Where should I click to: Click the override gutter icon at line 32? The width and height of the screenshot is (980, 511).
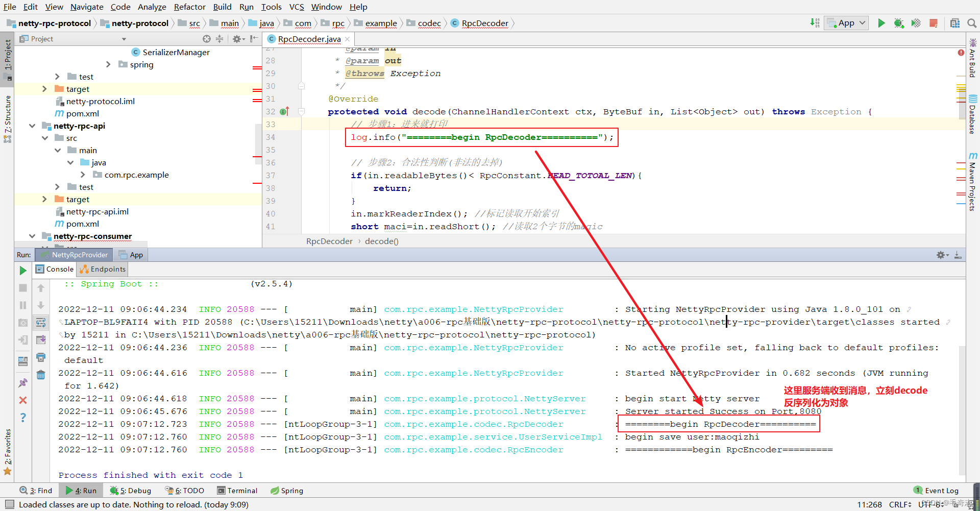(x=284, y=111)
